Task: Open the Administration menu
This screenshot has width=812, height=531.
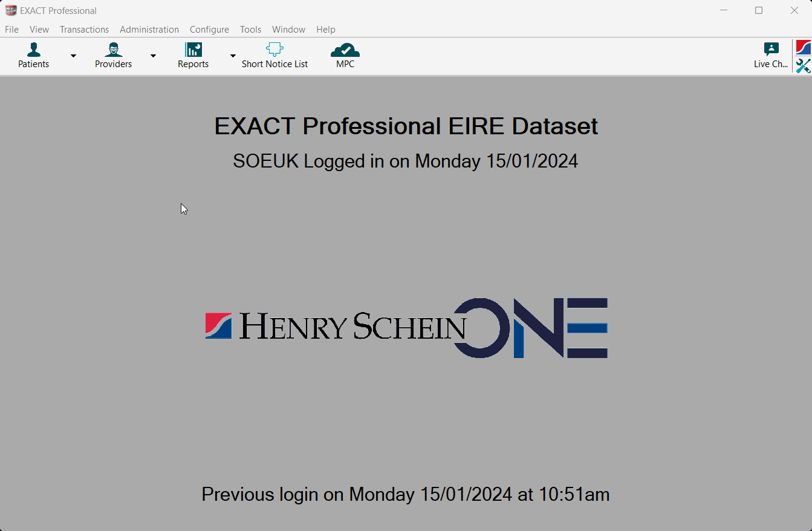Action: point(149,29)
